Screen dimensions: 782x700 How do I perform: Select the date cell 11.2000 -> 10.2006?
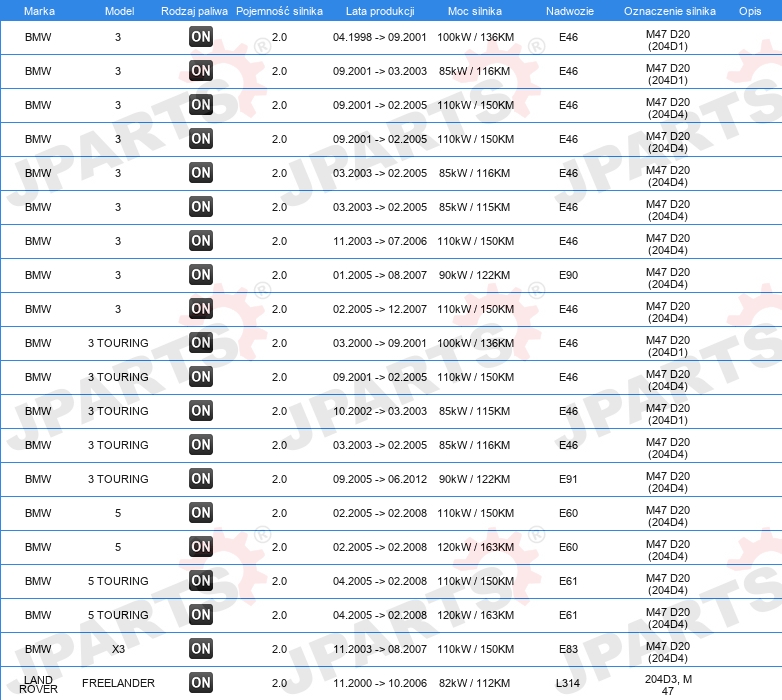point(380,683)
